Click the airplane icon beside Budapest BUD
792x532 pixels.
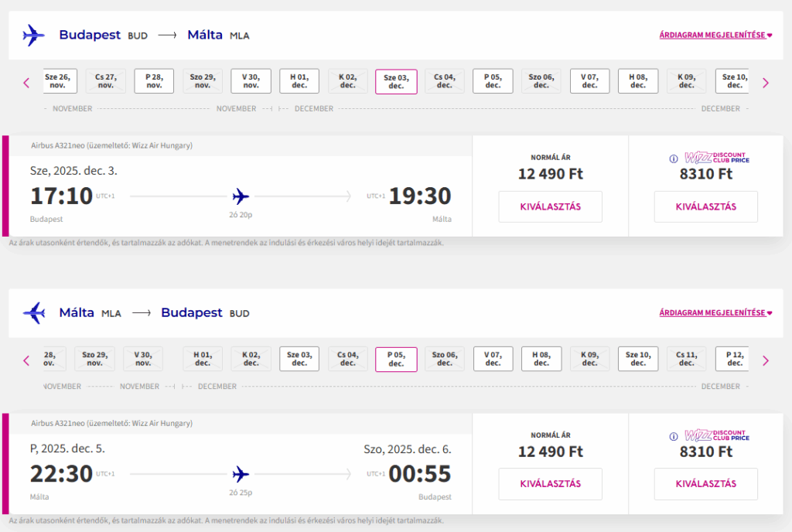coord(34,35)
